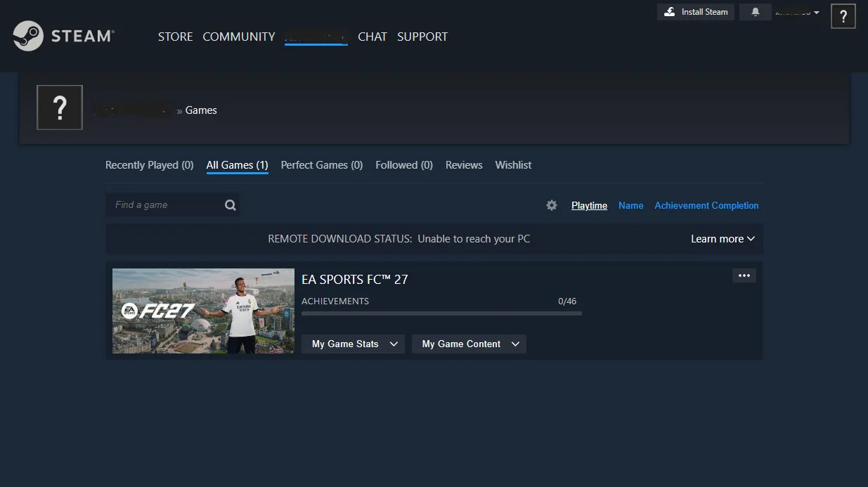
Task: Click the magnifier icon in the game search
Action: pos(231,205)
